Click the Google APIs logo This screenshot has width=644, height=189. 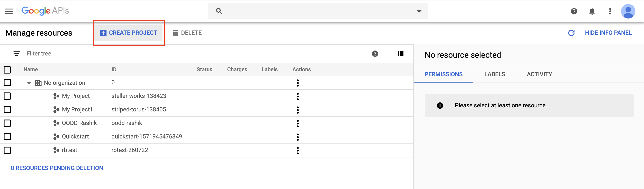click(x=45, y=11)
